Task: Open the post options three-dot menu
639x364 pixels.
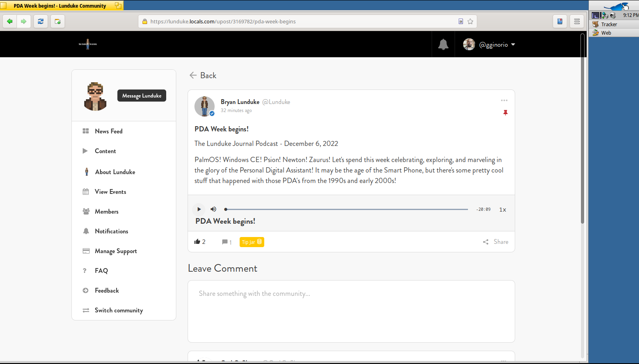Action: (x=504, y=100)
